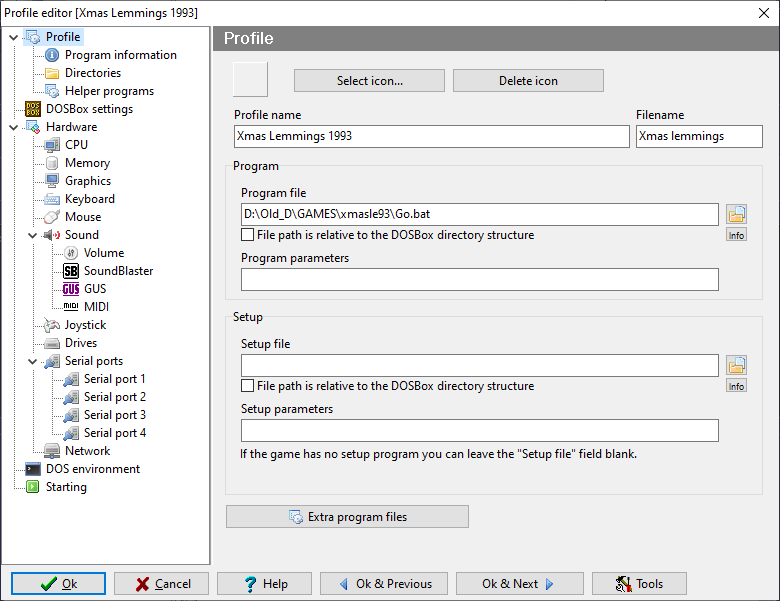Click the Profile name input field
The width and height of the screenshot is (780, 601).
pos(431,136)
